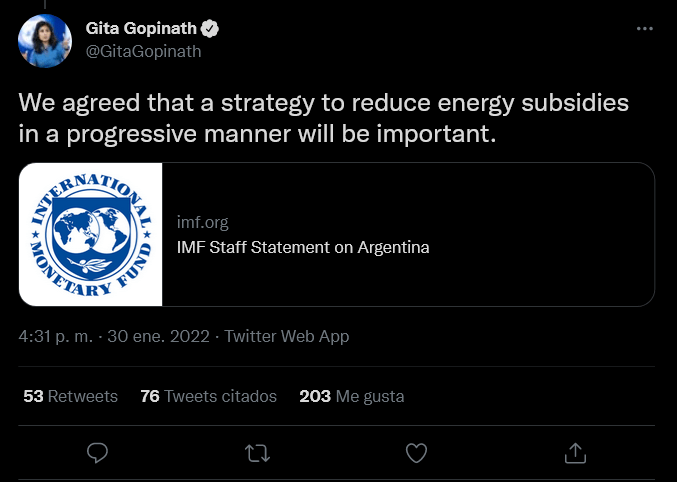Click the reply speech bubble icon
Screen dimensions: 677x482
97,453
